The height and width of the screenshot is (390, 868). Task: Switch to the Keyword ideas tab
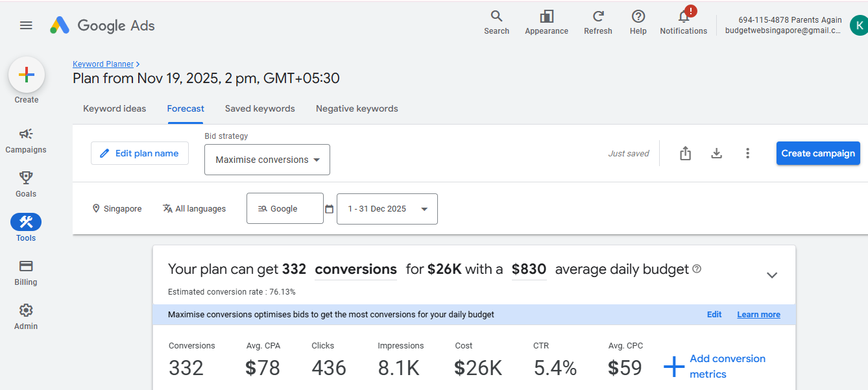pos(115,108)
